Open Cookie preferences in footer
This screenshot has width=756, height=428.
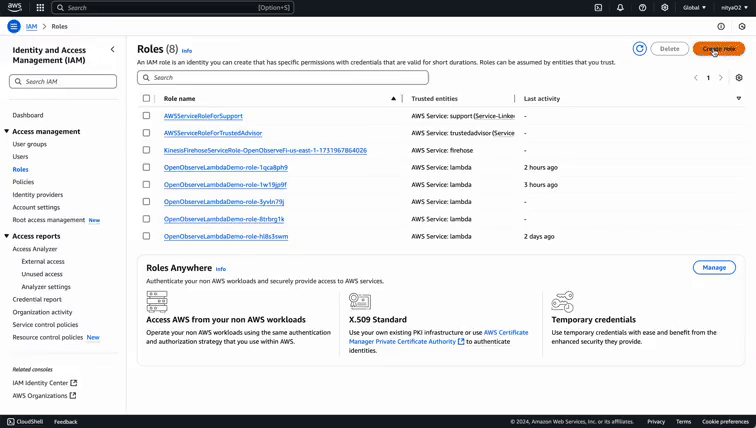(x=725, y=422)
